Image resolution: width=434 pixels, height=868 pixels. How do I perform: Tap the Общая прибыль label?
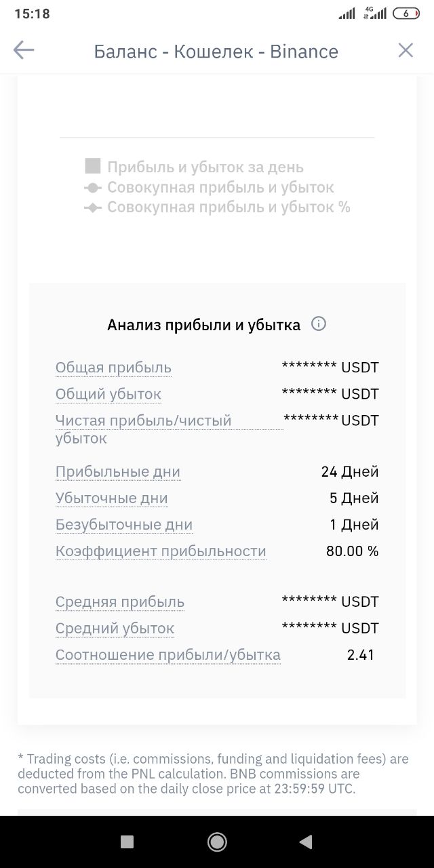[x=113, y=368]
